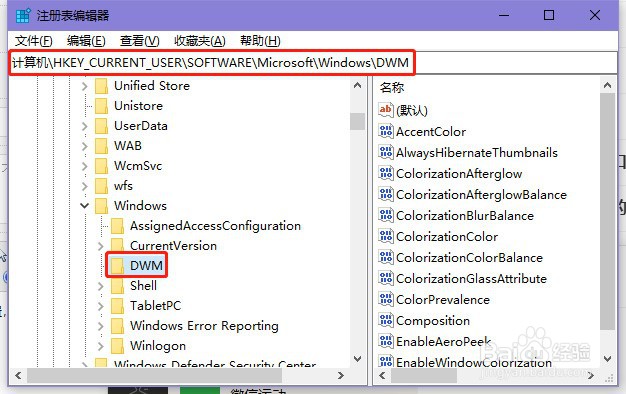Expand the WAB key
Image resolution: width=626 pixels, height=394 pixels.
pyautogui.click(x=84, y=146)
